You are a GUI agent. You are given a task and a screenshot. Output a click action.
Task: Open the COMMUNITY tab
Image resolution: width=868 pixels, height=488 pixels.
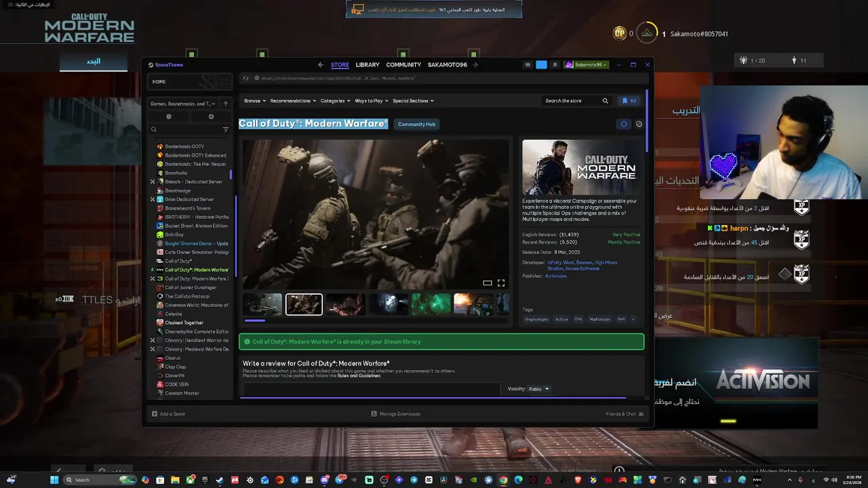(403, 65)
